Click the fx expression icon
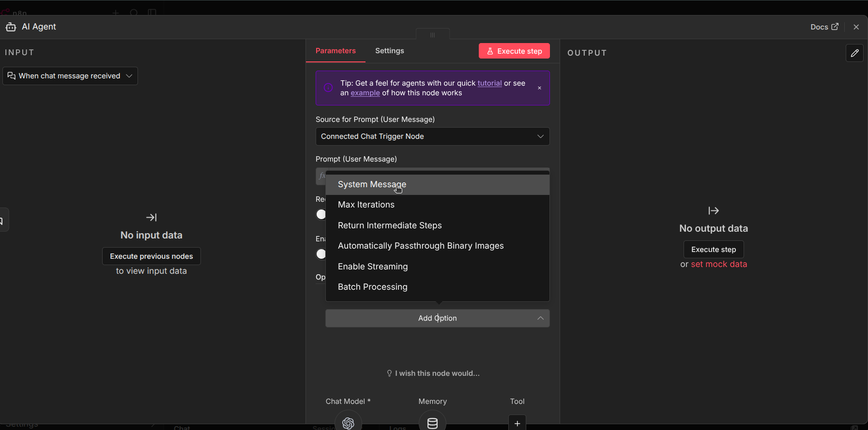Image resolution: width=868 pixels, height=430 pixels. tap(321, 176)
